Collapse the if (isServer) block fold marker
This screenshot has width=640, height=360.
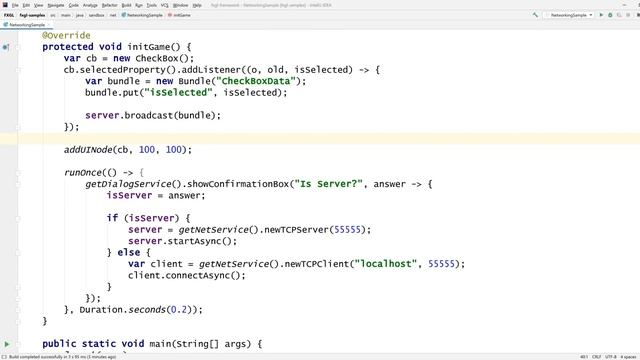pos(18,218)
